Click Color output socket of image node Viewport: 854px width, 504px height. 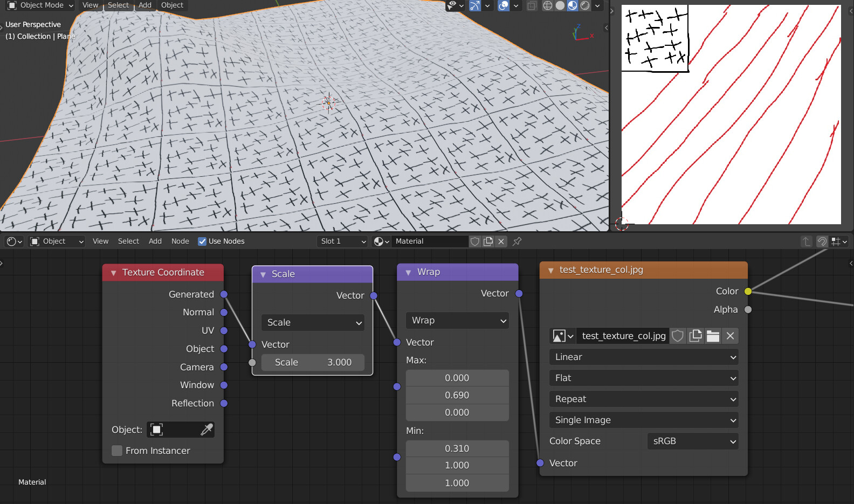click(748, 291)
